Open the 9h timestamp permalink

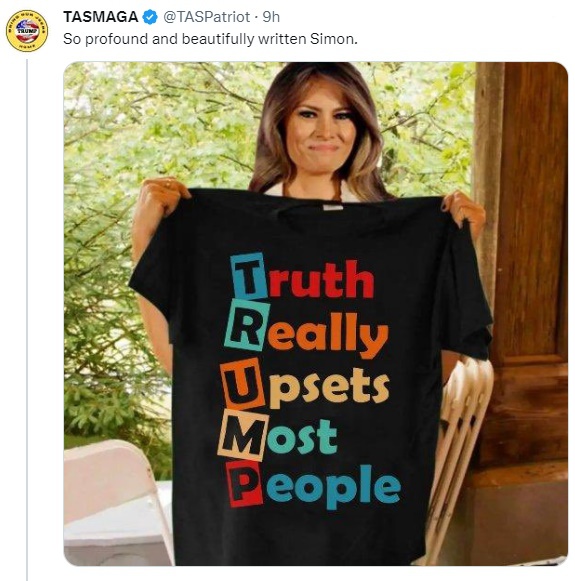pos(271,17)
